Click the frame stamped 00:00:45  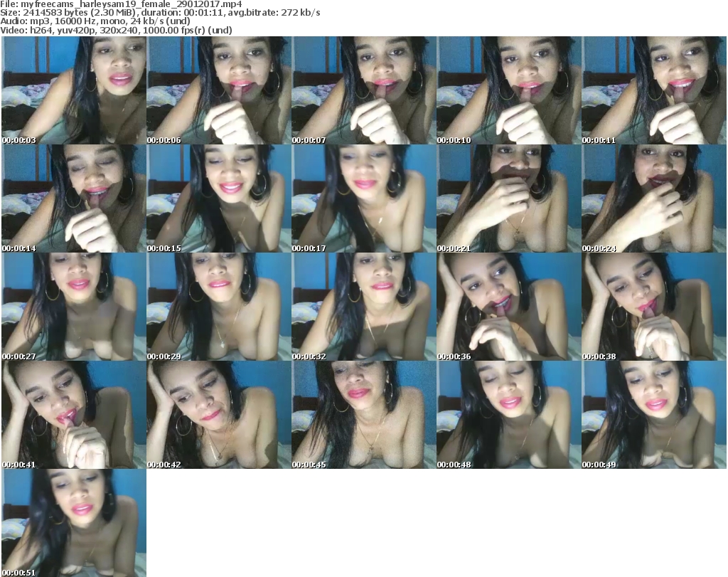coord(363,415)
